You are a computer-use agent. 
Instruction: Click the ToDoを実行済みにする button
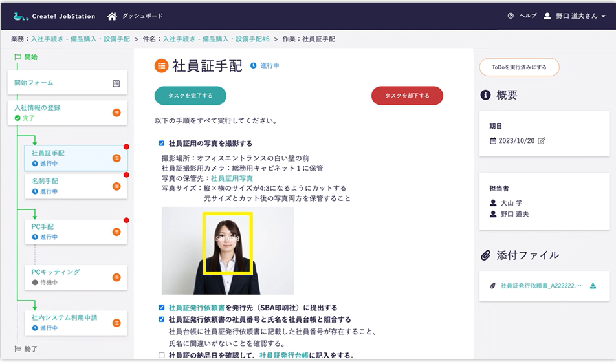click(519, 67)
